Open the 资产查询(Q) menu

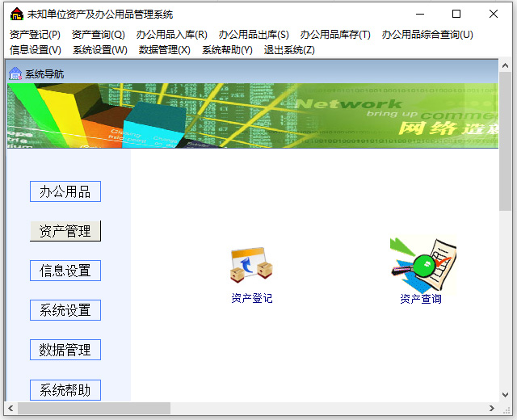click(99, 34)
